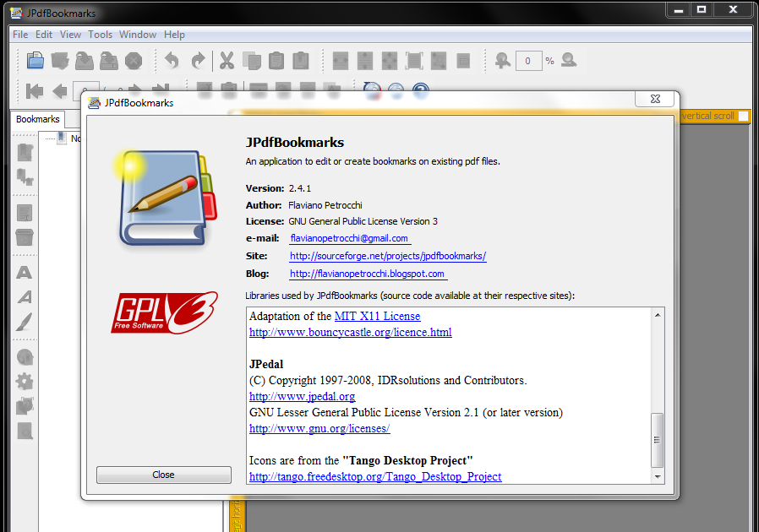Open the Window menu

click(138, 35)
